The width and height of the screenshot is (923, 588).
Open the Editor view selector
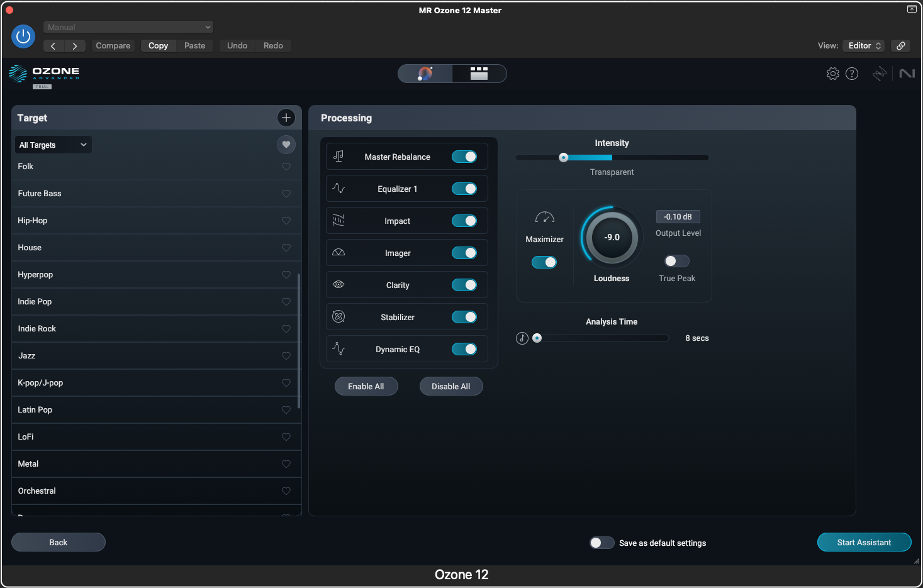tap(863, 45)
